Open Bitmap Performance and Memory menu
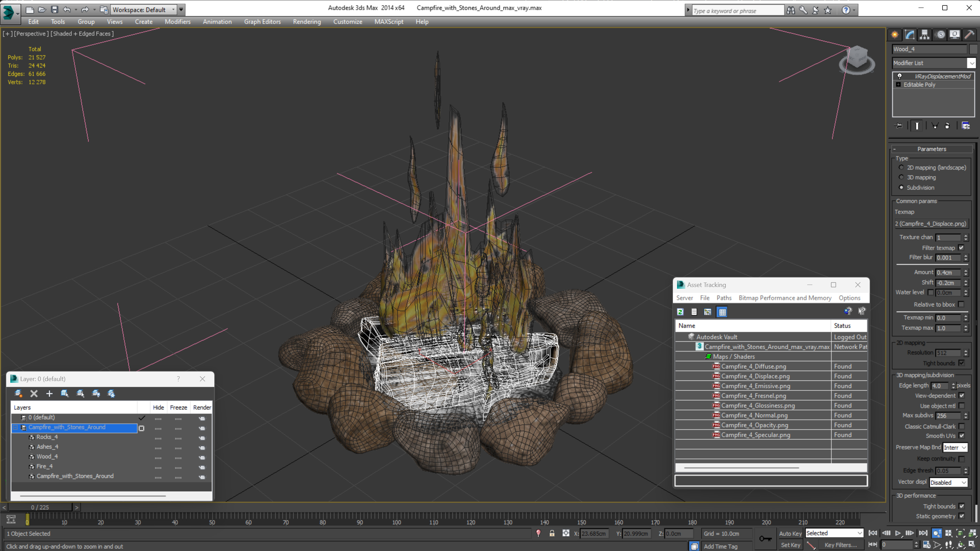 pyautogui.click(x=785, y=298)
